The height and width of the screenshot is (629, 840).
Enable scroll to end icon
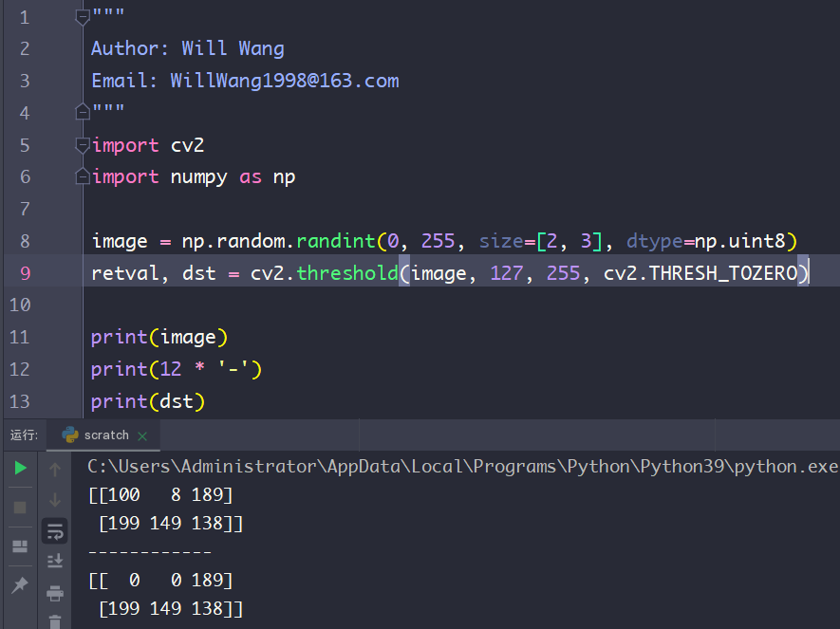55,561
